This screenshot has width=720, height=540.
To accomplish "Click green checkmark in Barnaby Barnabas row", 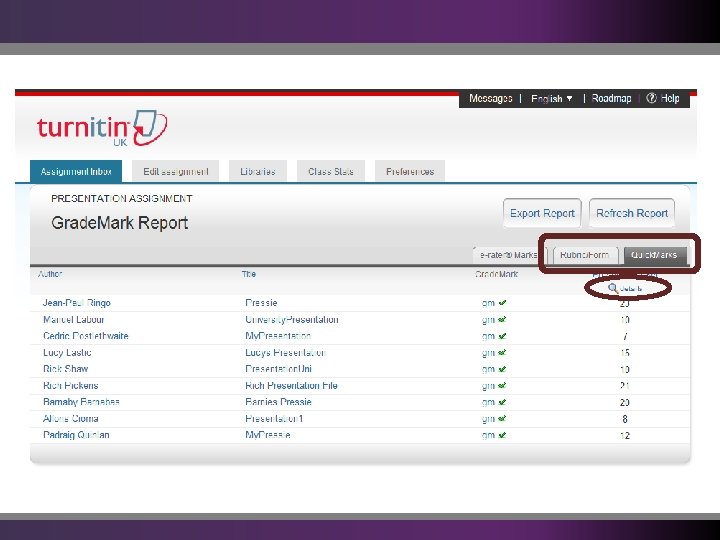I will pyautogui.click(x=502, y=402).
